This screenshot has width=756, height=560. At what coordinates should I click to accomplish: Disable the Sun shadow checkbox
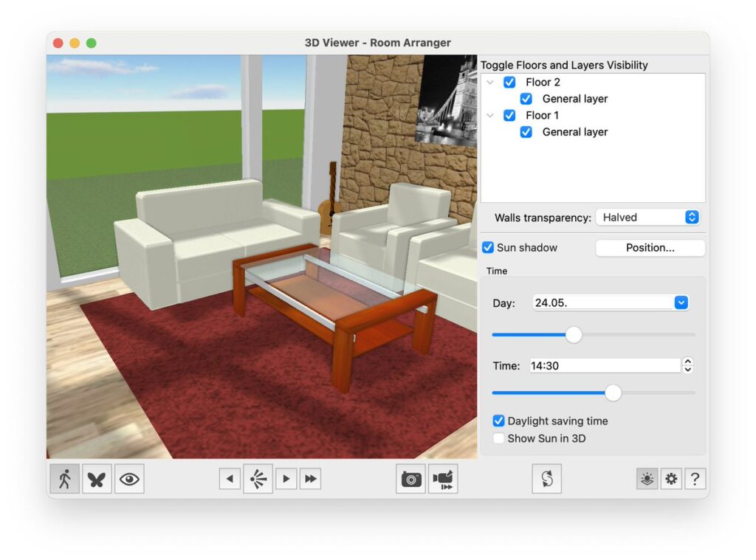[488, 247]
